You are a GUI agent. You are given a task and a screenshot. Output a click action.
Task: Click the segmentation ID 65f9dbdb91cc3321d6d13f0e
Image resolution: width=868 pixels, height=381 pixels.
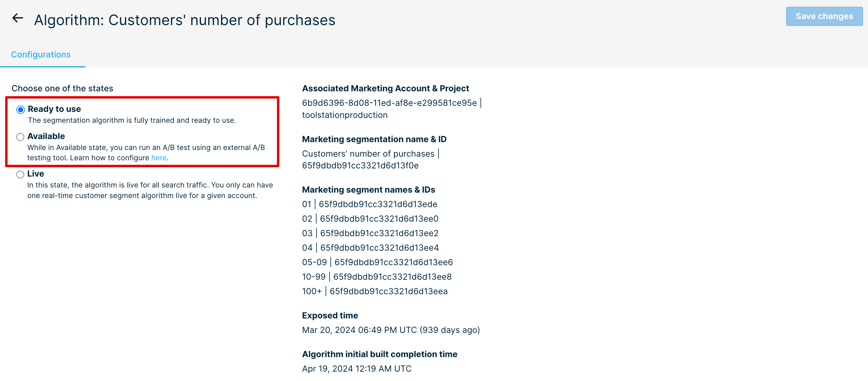click(x=360, y=166)
